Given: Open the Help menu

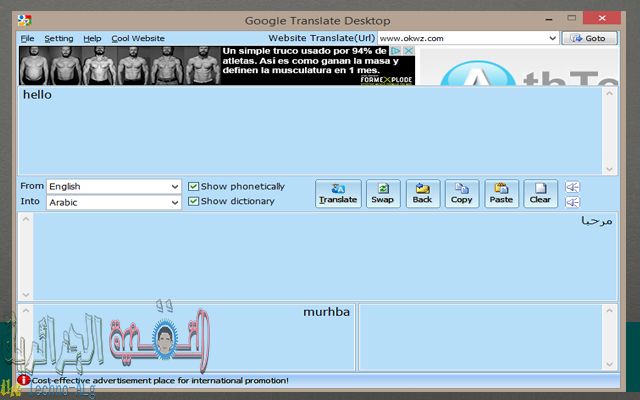Looking at the screenshot, I should (x=92, y=38).
